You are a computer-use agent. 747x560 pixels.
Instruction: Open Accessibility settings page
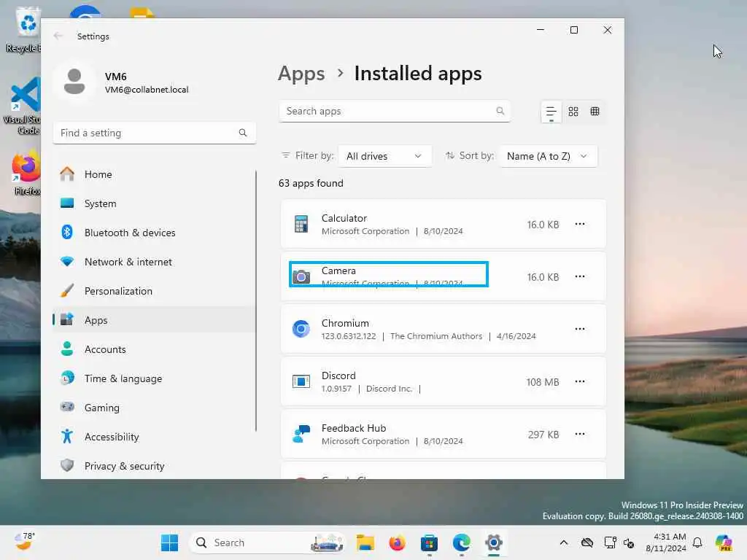(x=154, y=437)
